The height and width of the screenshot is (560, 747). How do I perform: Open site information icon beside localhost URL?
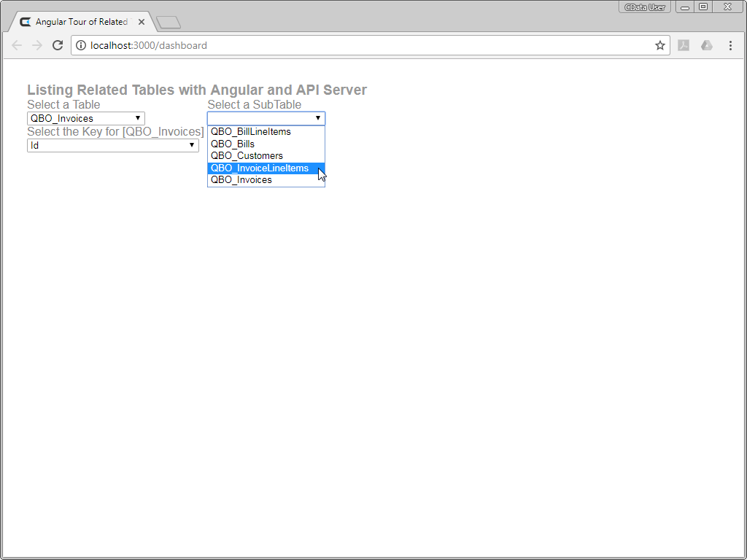coord(81,45)
